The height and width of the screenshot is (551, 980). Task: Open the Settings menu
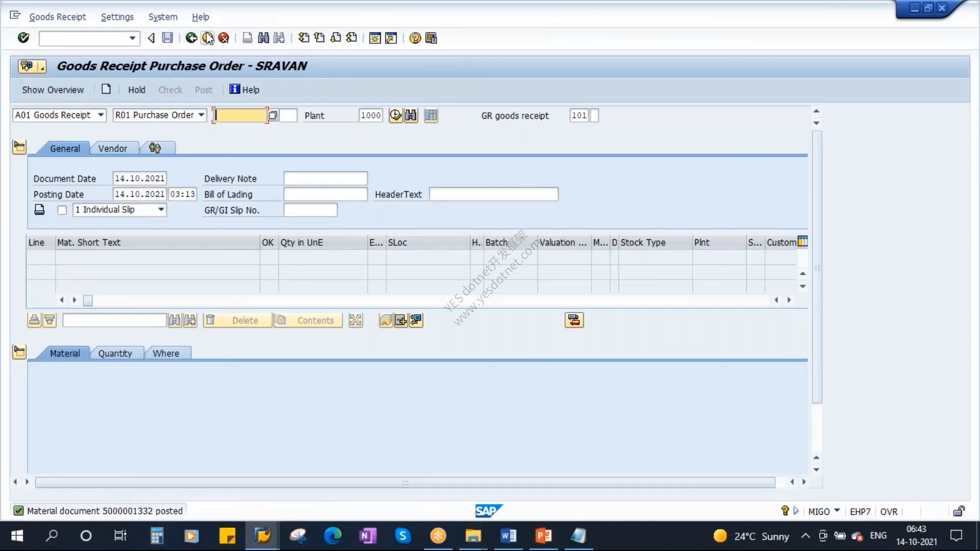tap(117, 17)
